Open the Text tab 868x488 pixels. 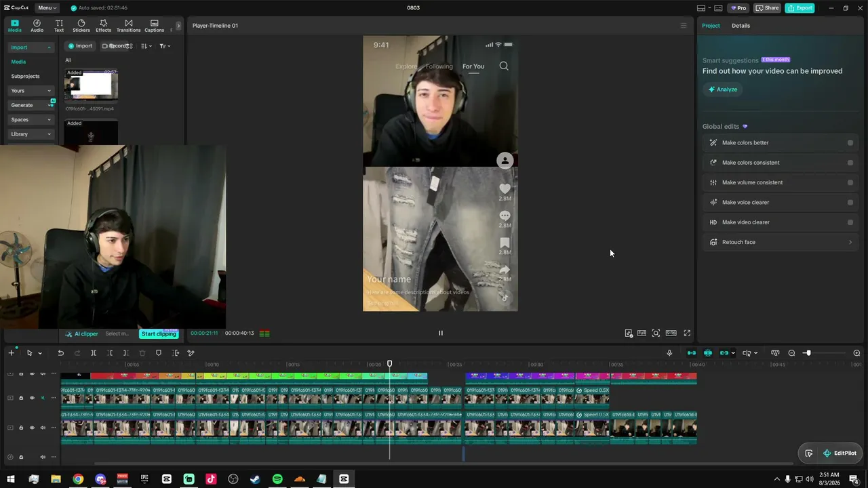(59, 26)
